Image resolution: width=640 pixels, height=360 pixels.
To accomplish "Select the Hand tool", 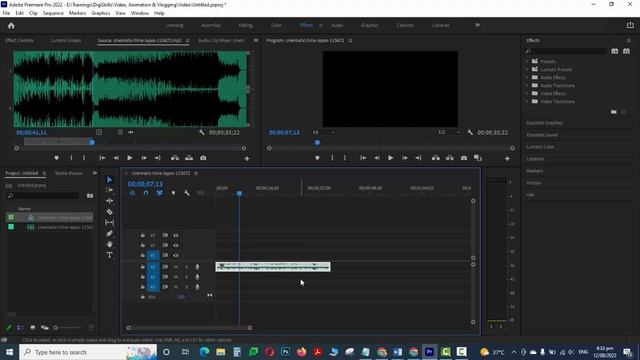I will [109, 244].
